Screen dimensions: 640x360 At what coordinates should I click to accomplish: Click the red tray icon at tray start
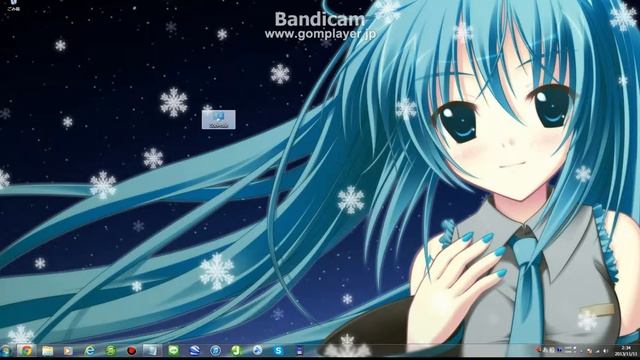[x=538, y=350]
